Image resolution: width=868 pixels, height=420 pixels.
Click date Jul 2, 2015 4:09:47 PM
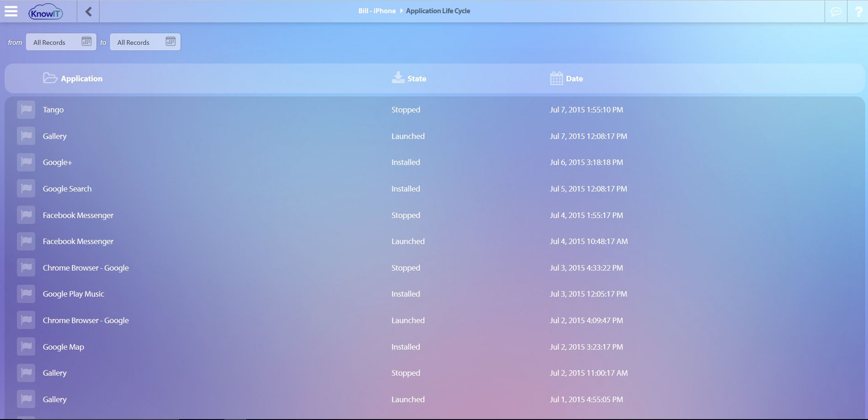[x=586, y=320]
